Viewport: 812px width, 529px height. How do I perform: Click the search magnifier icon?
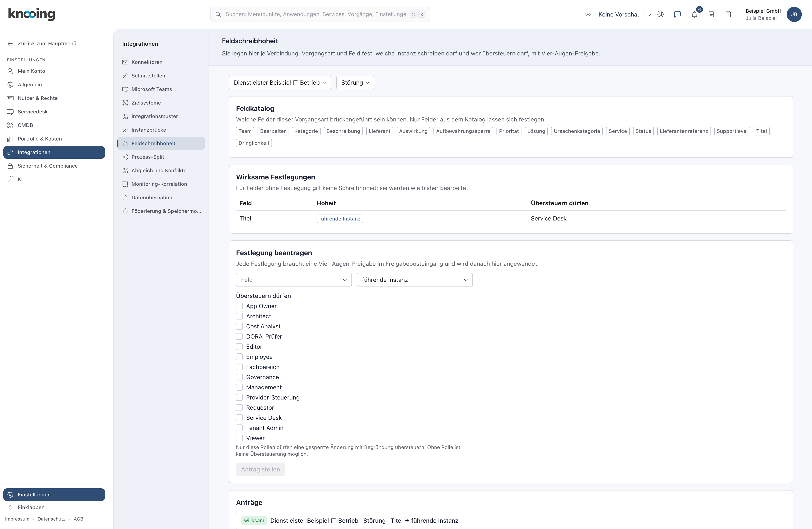pos(218,14)
